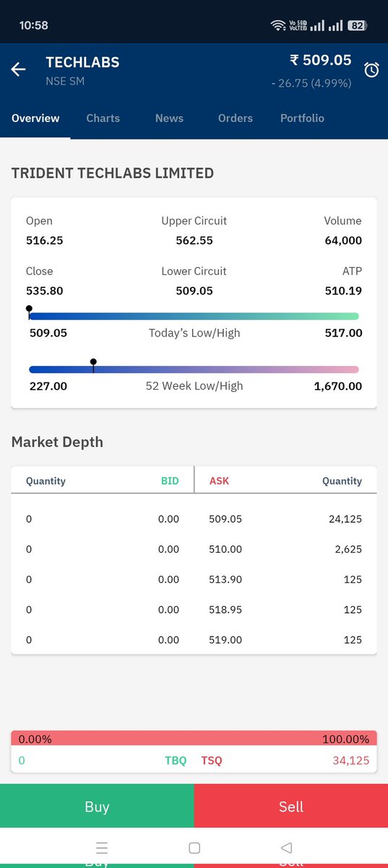Tap the red sell percentage bar 100.00%
This screenshot has height=868, width=388.
[194, 739]
